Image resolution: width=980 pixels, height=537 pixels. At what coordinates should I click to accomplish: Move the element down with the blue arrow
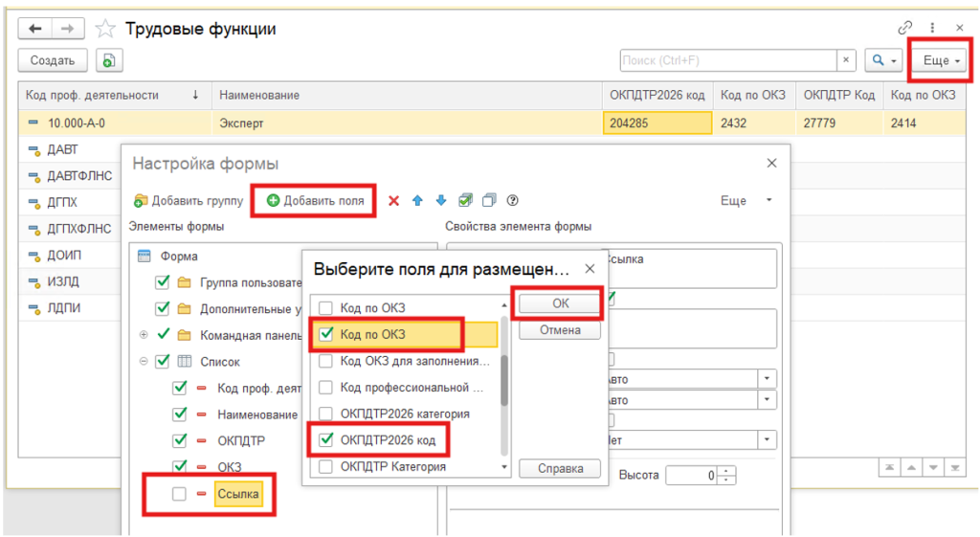(441, 200)
